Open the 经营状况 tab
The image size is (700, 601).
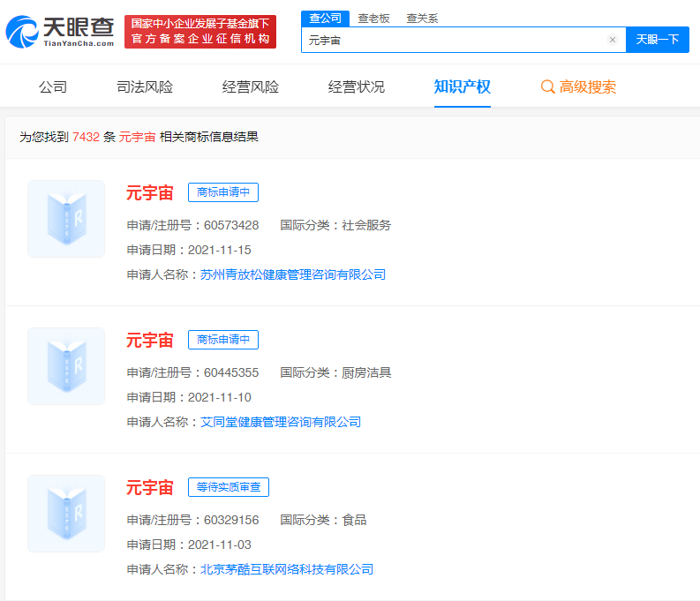[x=357, y=86]
